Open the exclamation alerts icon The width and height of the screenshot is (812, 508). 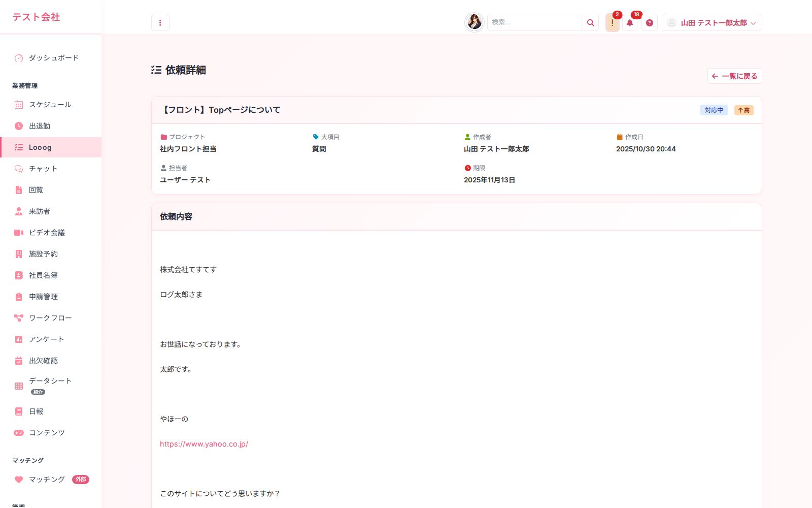click(613, 23)
